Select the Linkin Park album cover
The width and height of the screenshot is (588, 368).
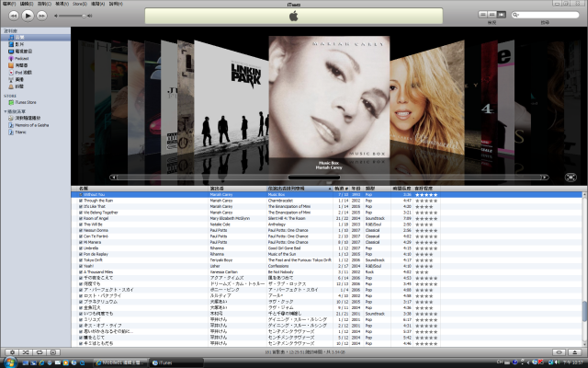click(231, 99)
